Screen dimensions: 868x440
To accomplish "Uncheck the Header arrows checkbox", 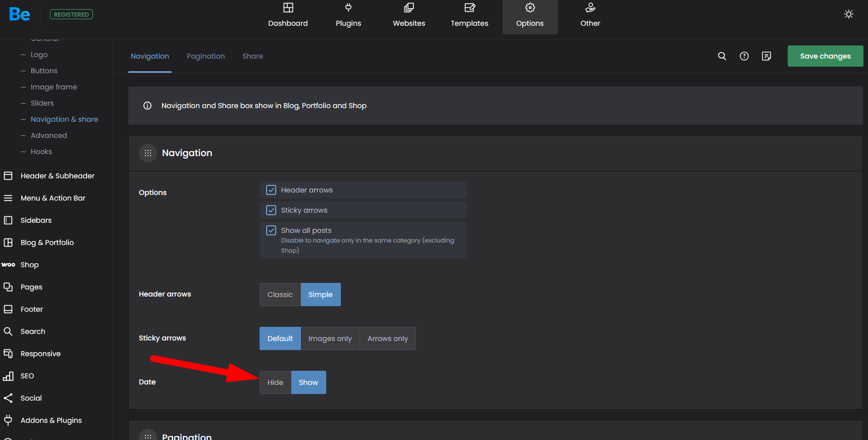I will 271,190.
